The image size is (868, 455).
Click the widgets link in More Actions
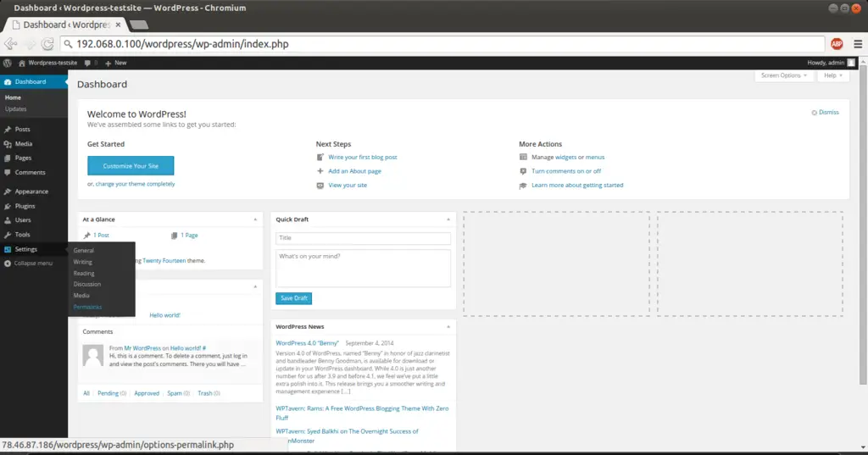point(565,158)
